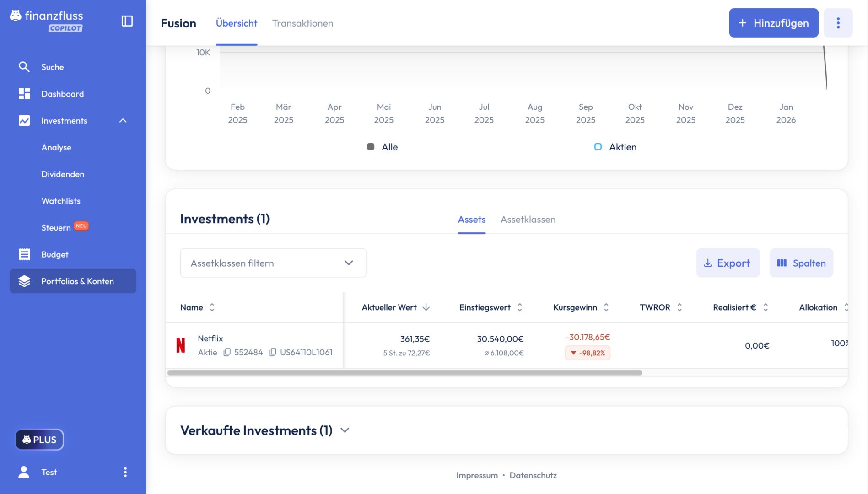Select the Assetklassen tab

[x=528, y=220]
